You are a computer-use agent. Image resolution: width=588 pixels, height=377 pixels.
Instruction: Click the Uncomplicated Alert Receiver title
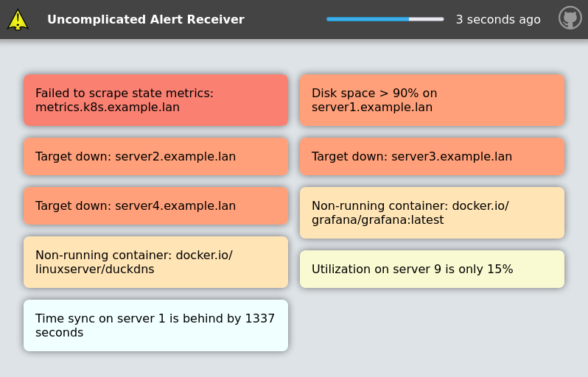145,20
